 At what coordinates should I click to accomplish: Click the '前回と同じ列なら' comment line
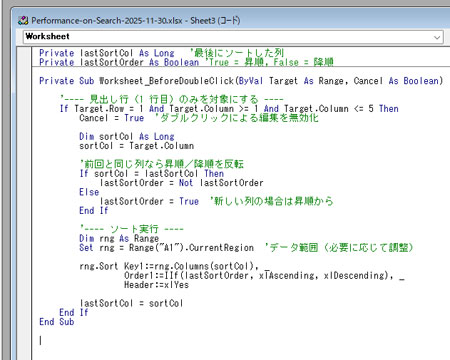[161, 164]
